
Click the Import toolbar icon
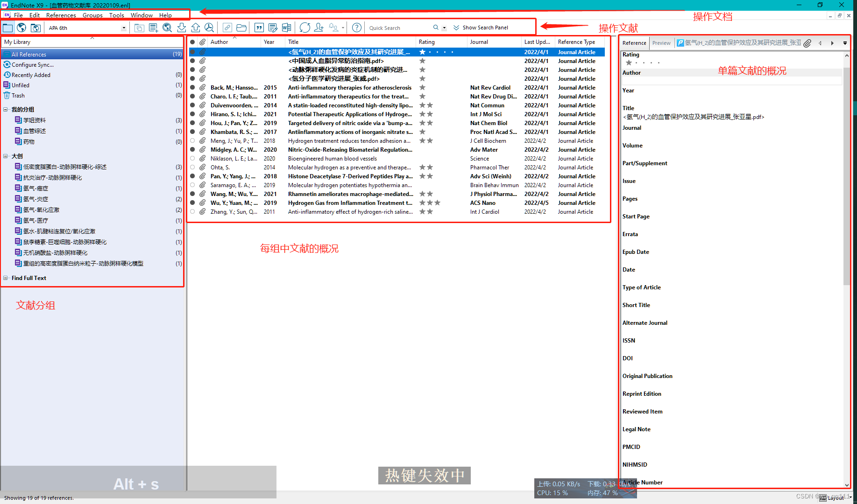coord(182,28)
